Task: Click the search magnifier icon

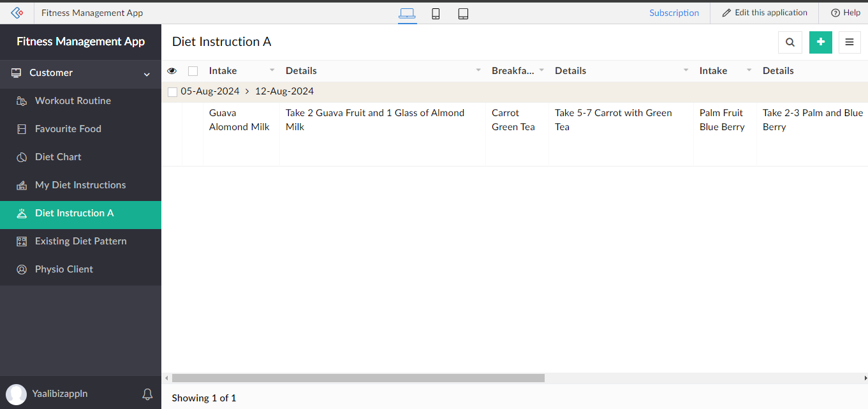Action: pos(790,42)
